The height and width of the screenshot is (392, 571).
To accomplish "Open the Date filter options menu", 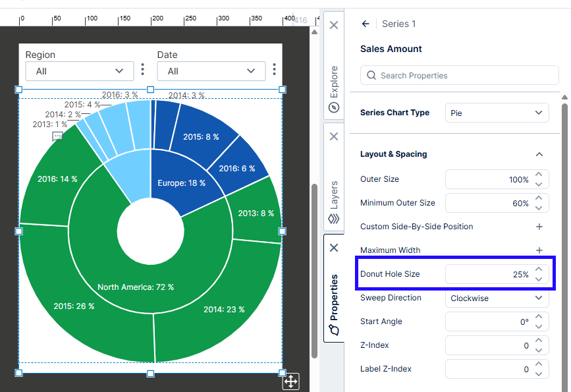I will 275,70.
